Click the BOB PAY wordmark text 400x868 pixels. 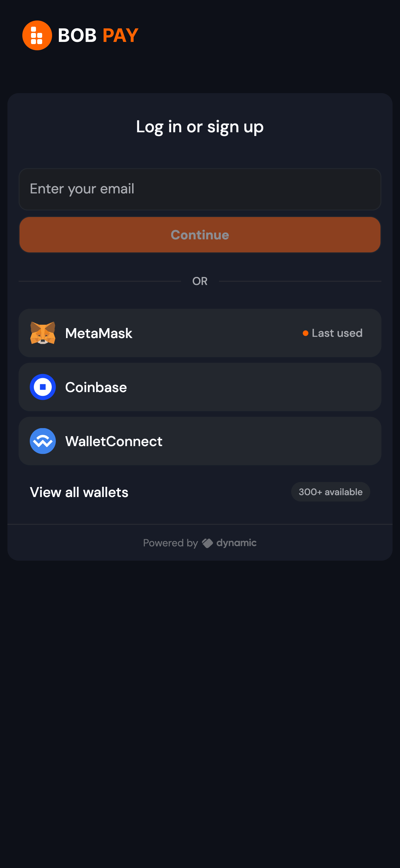[x=97, y=35]
